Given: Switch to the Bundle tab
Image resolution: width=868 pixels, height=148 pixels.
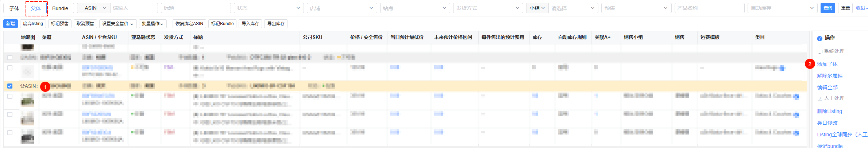Looking at the screenshot, I should point(60,8).
